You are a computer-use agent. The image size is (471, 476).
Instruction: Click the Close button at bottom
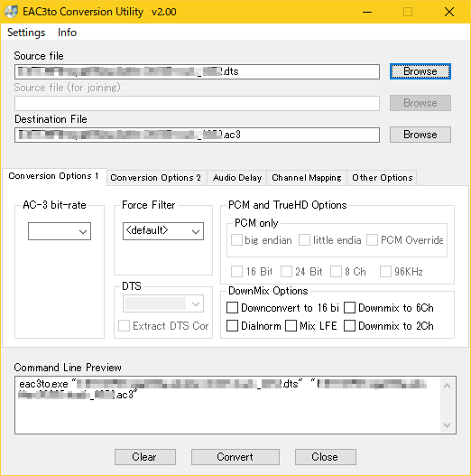pos(326,457)
